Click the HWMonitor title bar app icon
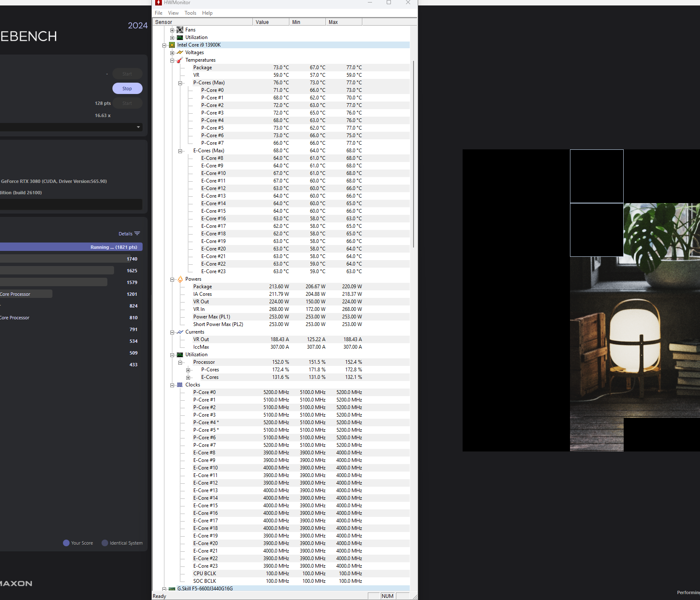Image resolution: width=700 pixels, height=600 pixels. click(159, 3)
